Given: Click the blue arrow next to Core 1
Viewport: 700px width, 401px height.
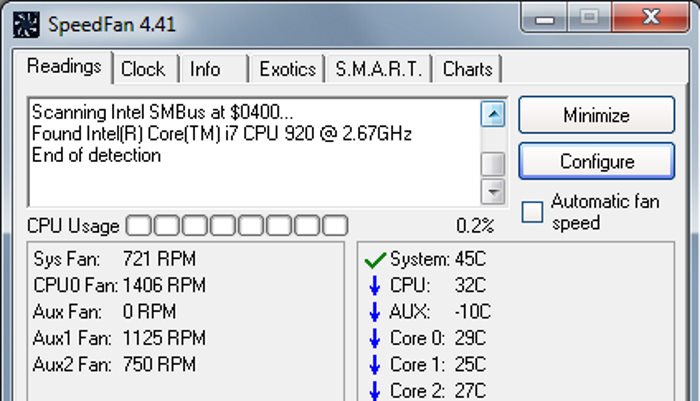Looking at the screenshot, I should tap(375, 365).
